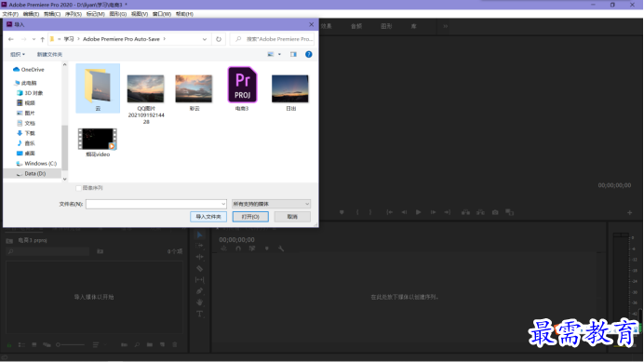Toggle the preview pane icon

(x=293, y=54)
